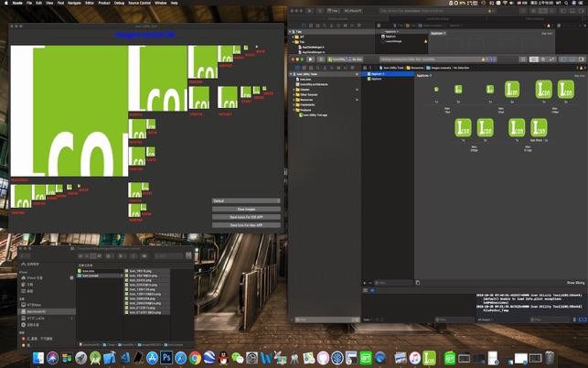Clear the Xcode console with trash icon
This screenshot has height=368, width=588.
pyautogui.click(x=575, y=319)
